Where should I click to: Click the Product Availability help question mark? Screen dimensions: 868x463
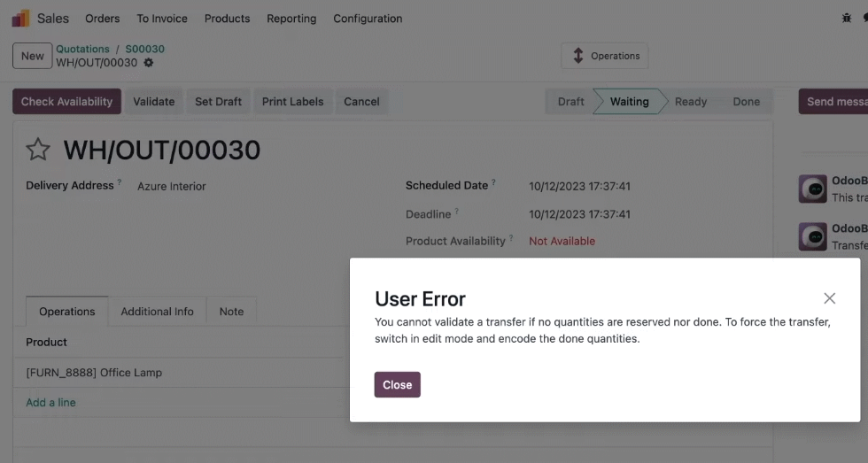511,238
